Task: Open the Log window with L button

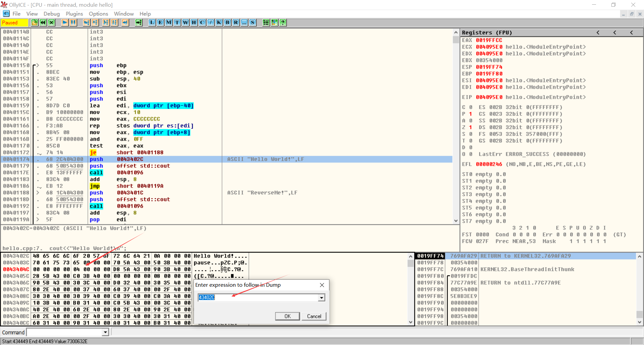Action: [152, 22]
